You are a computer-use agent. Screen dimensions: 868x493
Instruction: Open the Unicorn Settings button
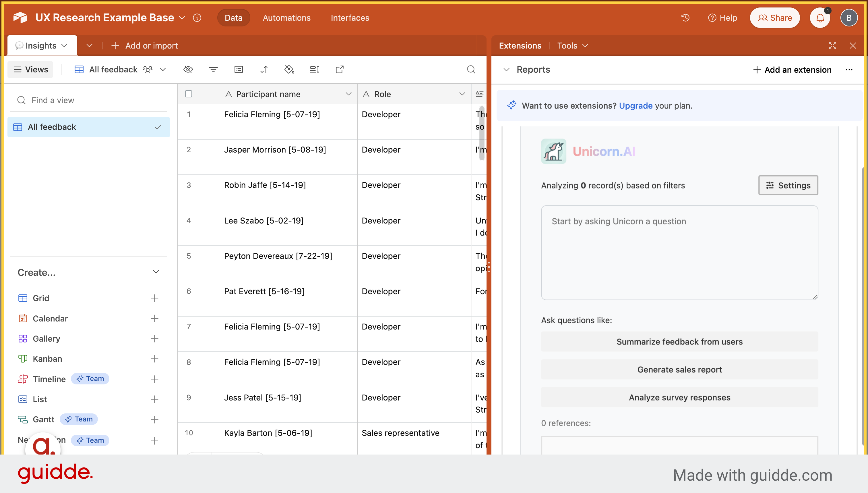(788, 185)
